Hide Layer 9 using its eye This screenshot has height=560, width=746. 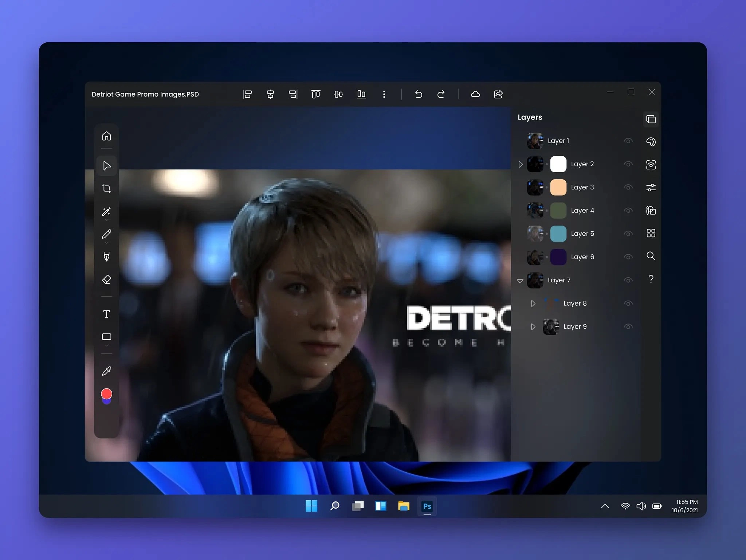[x=628, y=326]
